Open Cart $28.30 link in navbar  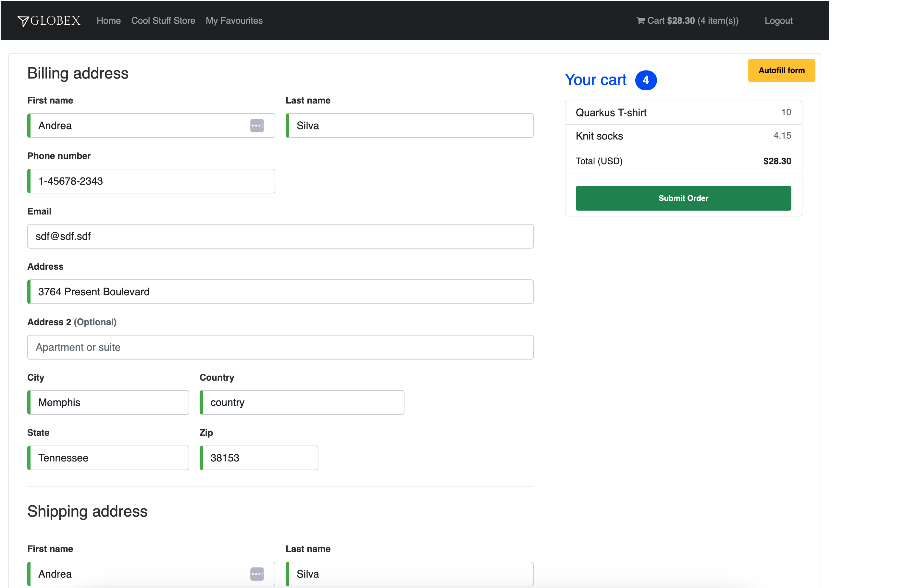point(688,21)
